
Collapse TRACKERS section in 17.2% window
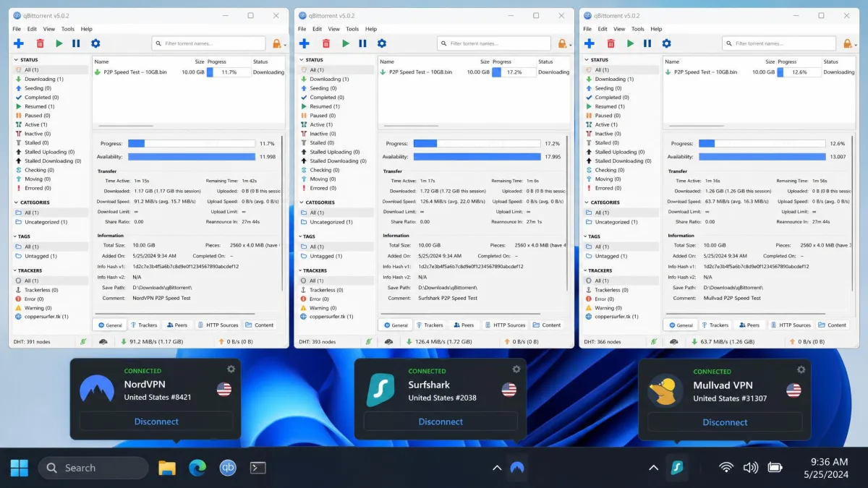tap(300, 270)
